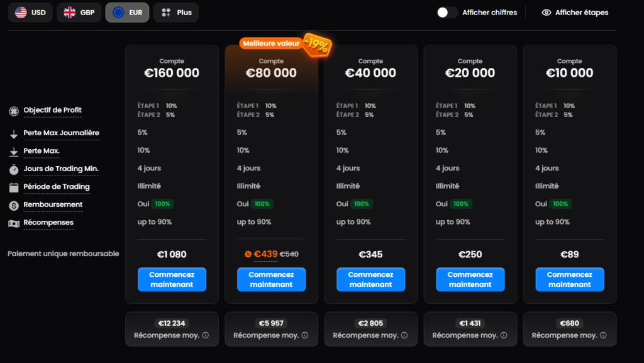Start the €40 000 account with Commencez maintenant

[370, 279]
